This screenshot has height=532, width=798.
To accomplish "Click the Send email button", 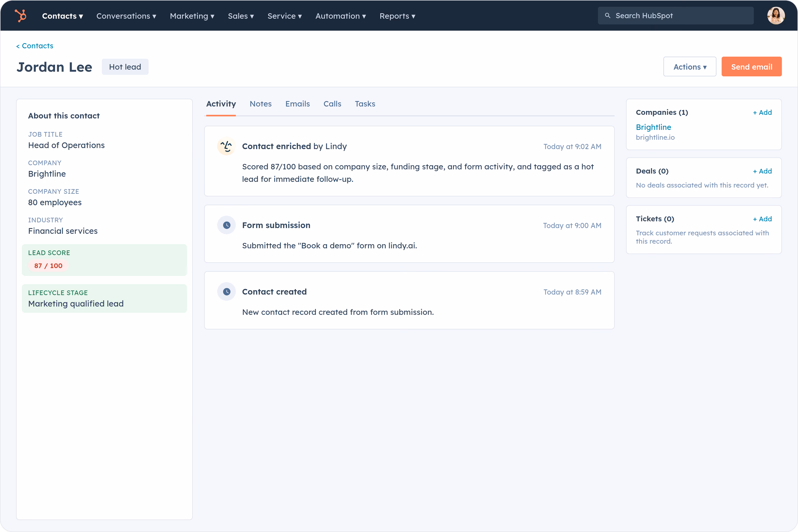I will (752, 66).
